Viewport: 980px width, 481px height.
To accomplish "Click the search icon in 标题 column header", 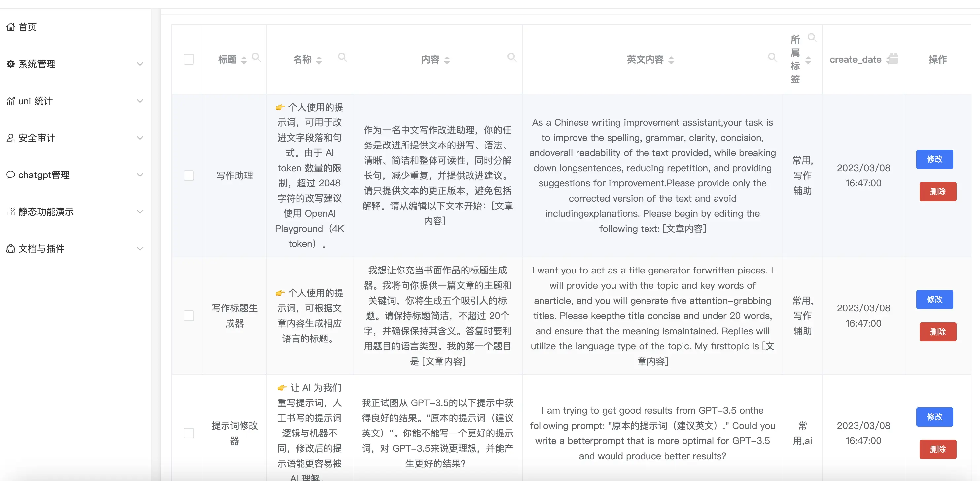I will (257, 57).
